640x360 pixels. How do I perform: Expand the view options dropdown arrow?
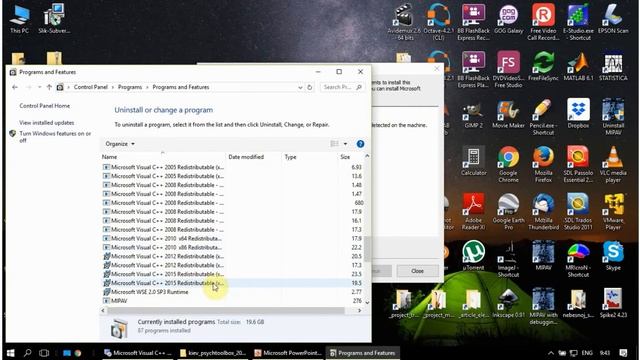345,144
